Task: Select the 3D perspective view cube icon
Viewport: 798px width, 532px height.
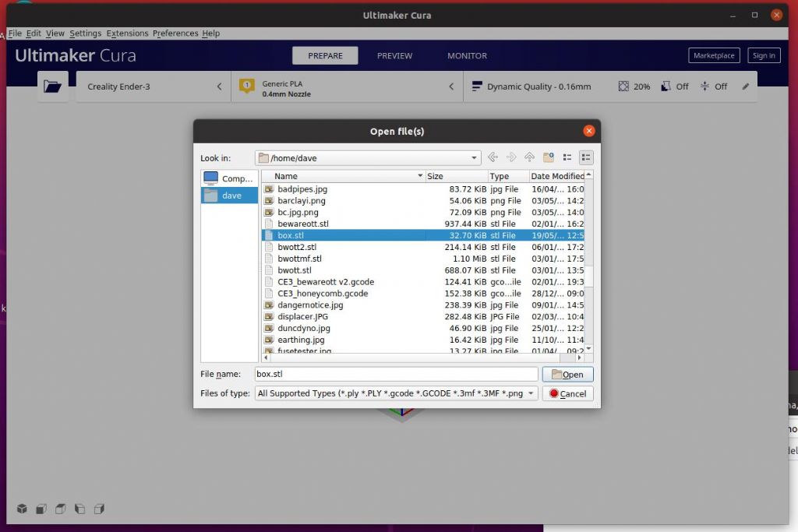Action: (22, 509)
